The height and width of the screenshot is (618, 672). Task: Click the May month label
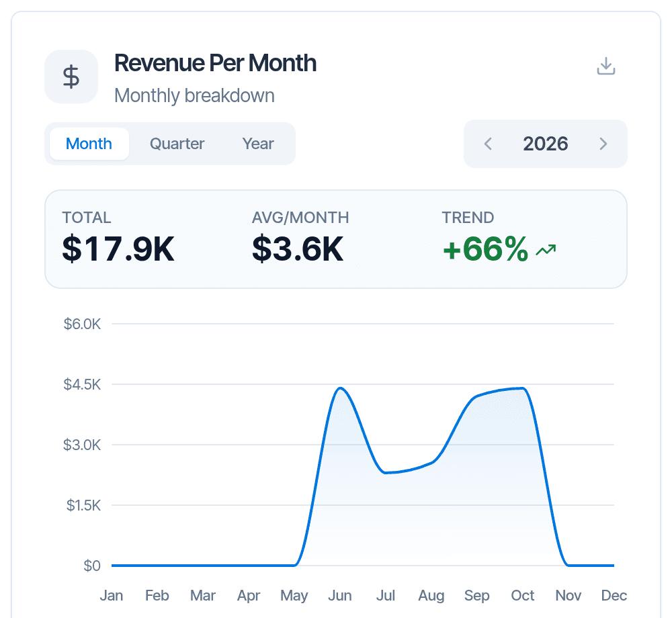(x=294, y=595)
